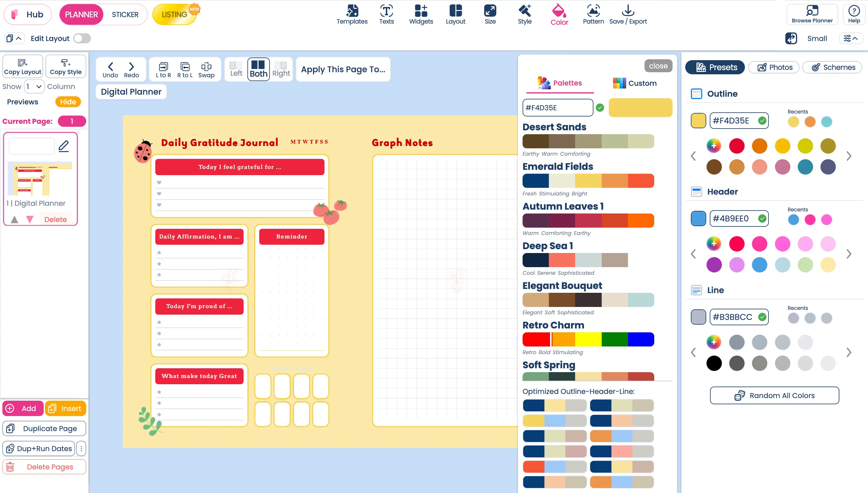Click Random All Colors button
This screenshot has height=493, width=868.
pos(774,395)
